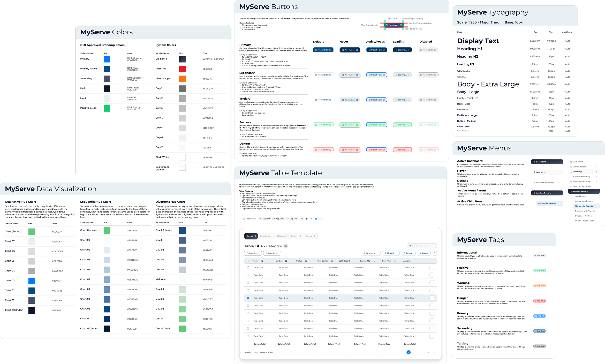Image resolution: width=605 pixels, height=364 pixels.
Task: Open the table toolbar overflow kebab menu
Action: 434,253
